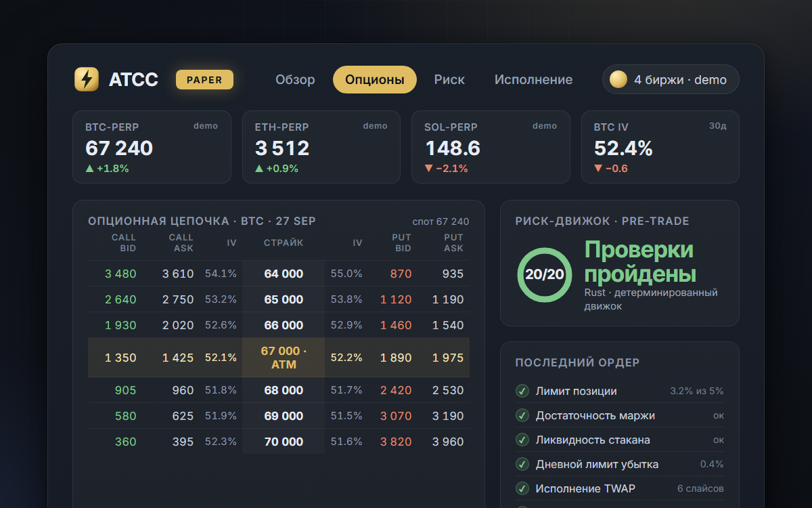Click call ask 625
Screen dimensions: 812x508
pos(183,416)
